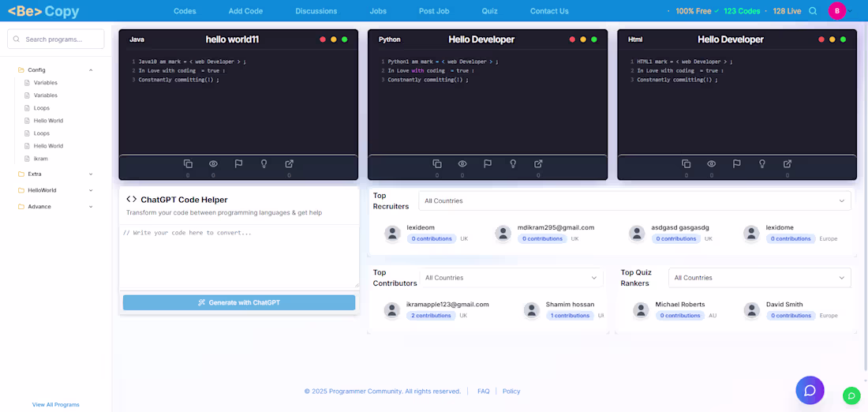
Task: Click lightbulb icon on Python card
Action: click(513, 164)
